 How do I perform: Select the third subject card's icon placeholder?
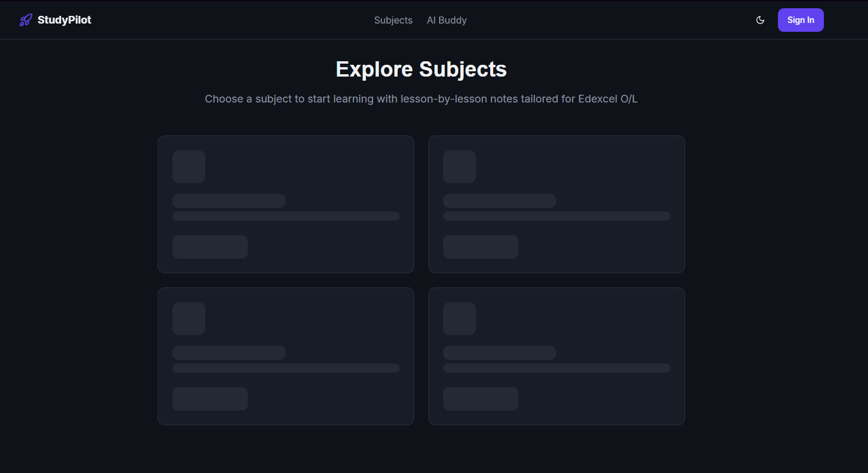coord(189,319)
